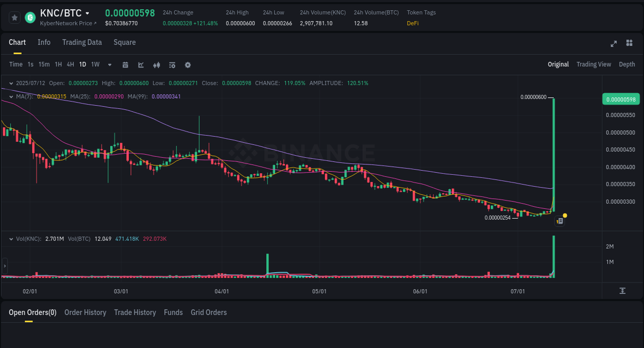
Task: Click the volume depth icon below the price scale
Action: click(x=621, y=291)
